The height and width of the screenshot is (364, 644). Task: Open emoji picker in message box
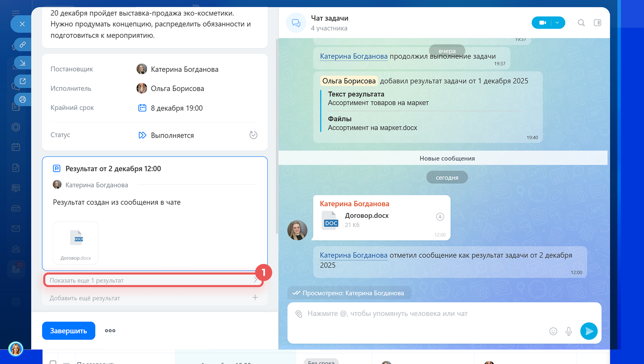pos(553,331)
